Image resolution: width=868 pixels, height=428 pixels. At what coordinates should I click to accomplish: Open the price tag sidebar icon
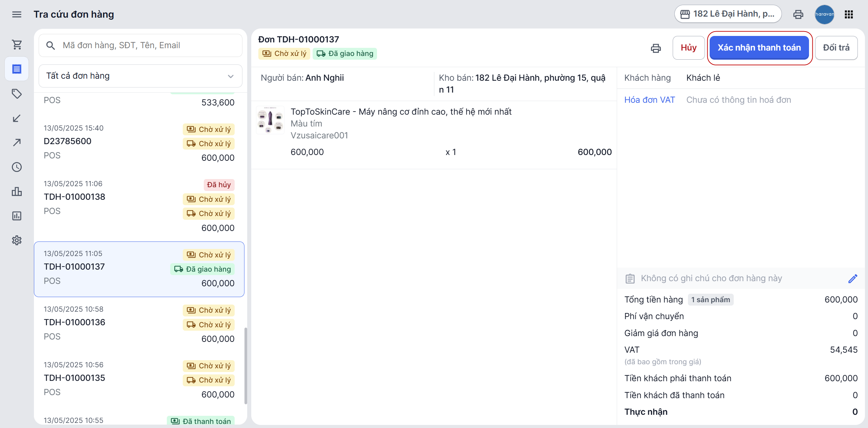17,94
